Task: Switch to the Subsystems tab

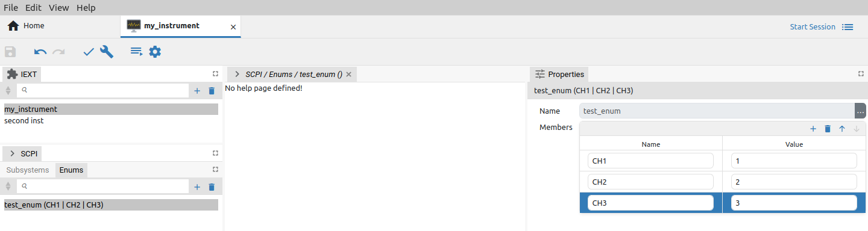Action: pyautogui.click(x=28, y=170)
